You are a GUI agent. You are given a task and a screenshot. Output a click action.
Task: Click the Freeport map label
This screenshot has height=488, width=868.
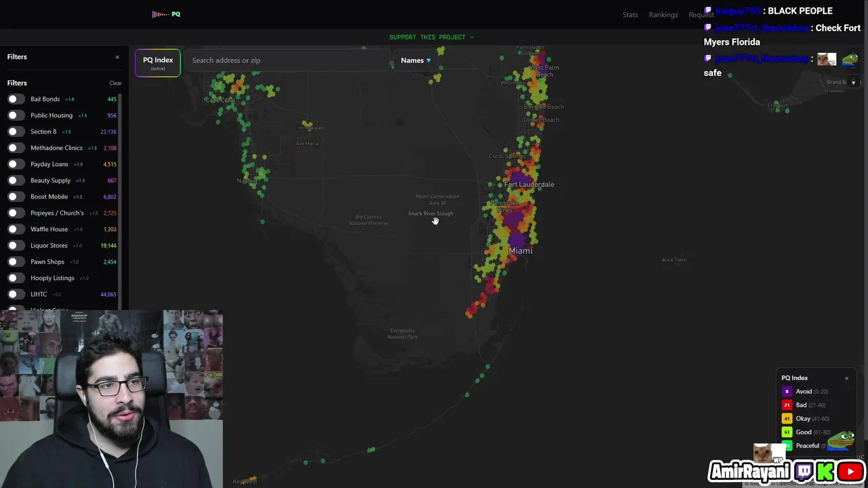[x=777, y=105]
